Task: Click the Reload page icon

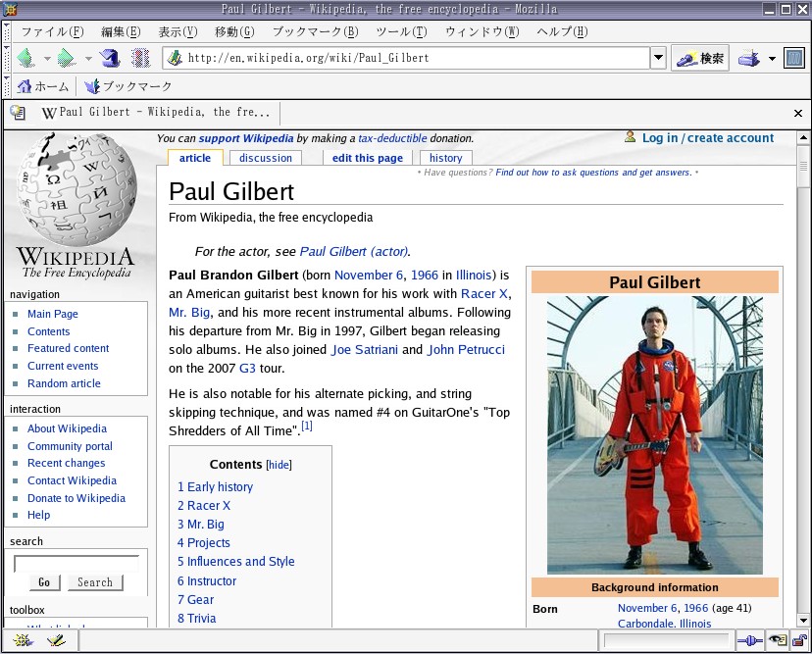Action: [110, 58]
